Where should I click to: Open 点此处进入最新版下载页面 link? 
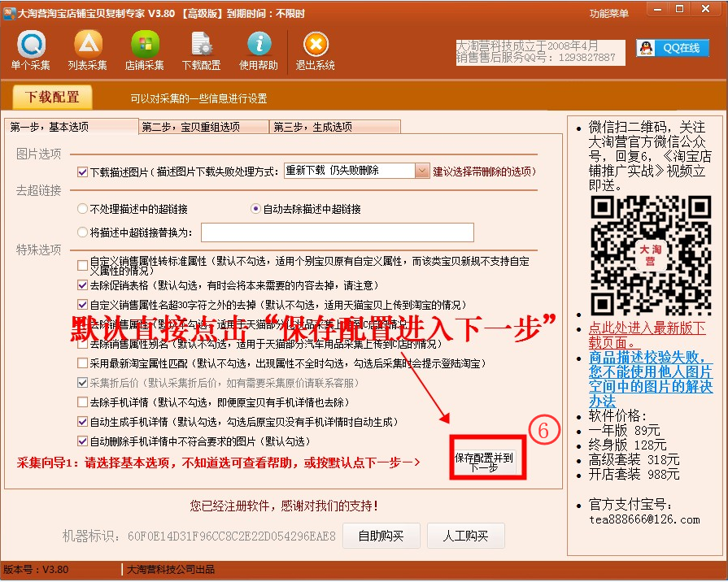click(x=647, y=335)
